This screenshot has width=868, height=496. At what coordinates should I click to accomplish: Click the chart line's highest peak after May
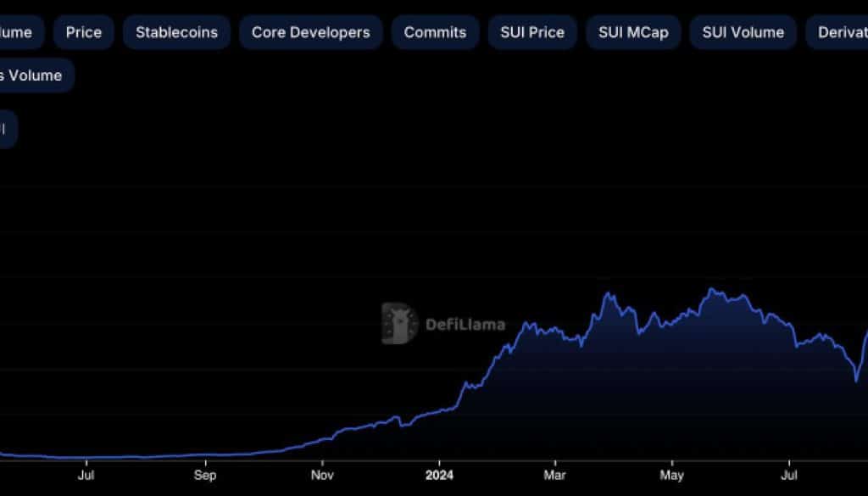(712, 290)
